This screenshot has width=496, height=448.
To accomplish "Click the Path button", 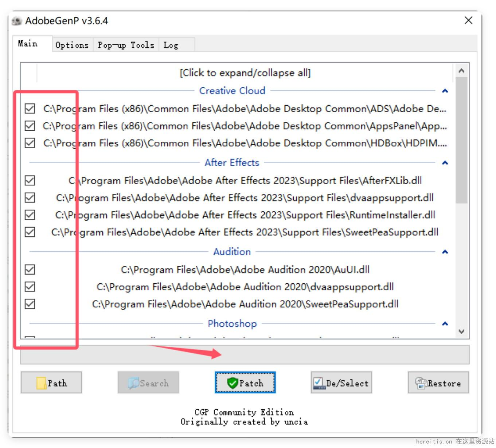I will click(51, 382).
